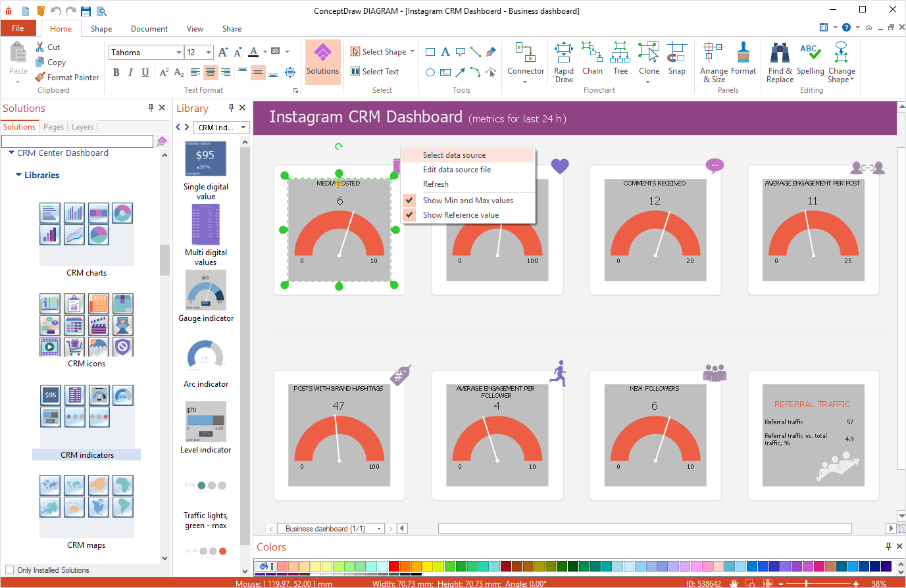Pick the yellow color swatch
Viewport: 906px width, 588px height.
point(427,566)
